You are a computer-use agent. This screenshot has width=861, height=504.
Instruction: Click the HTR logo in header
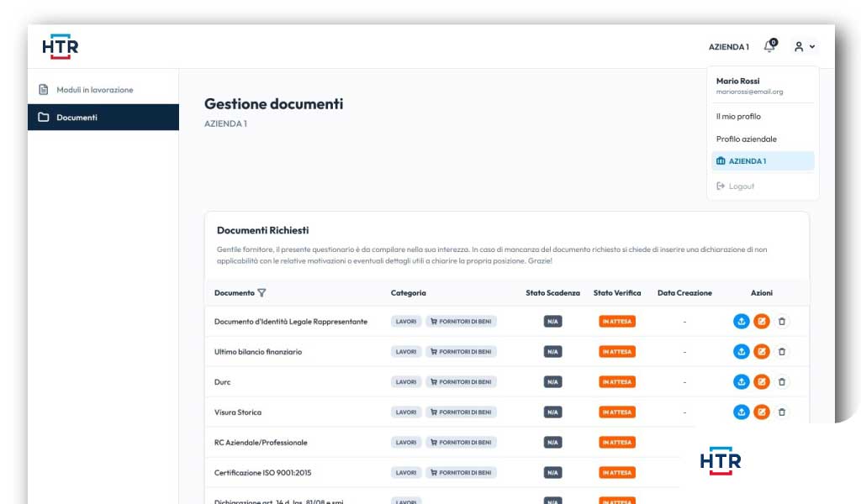point(60,46)
